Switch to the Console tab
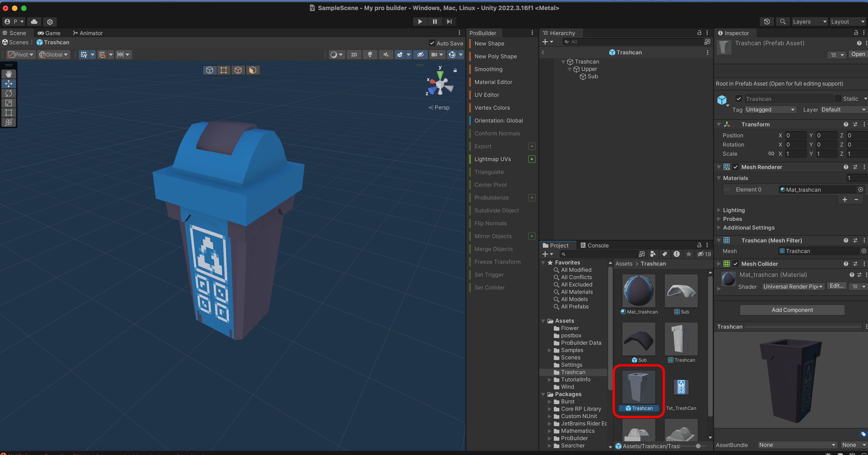Viewport: 868px width, 455px height. point(595,246)
